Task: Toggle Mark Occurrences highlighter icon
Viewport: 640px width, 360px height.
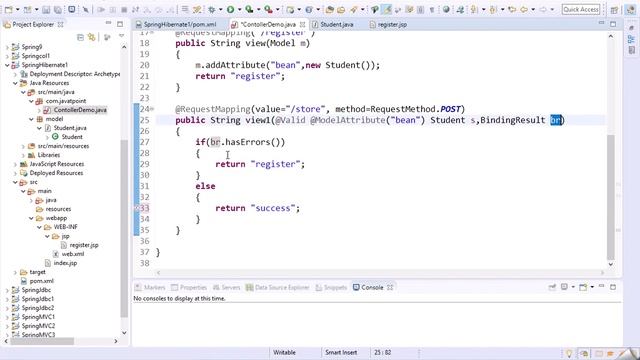Action: click(387, 9)
